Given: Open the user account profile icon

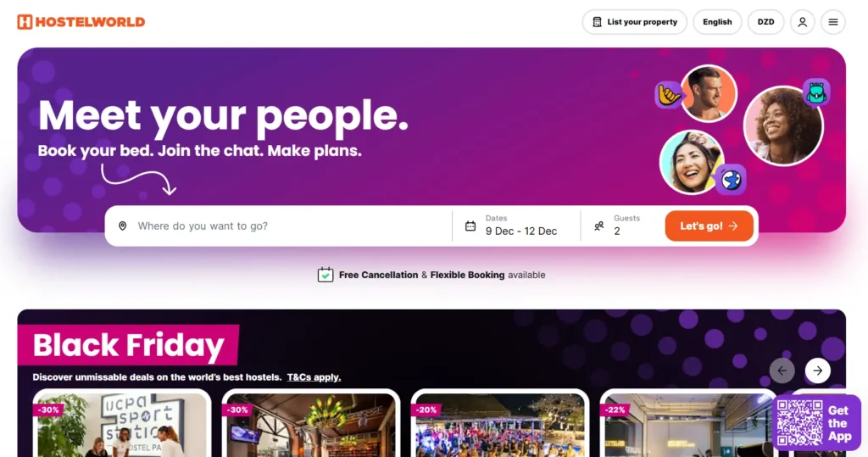Looking at the screenshot, I should 802,22.
